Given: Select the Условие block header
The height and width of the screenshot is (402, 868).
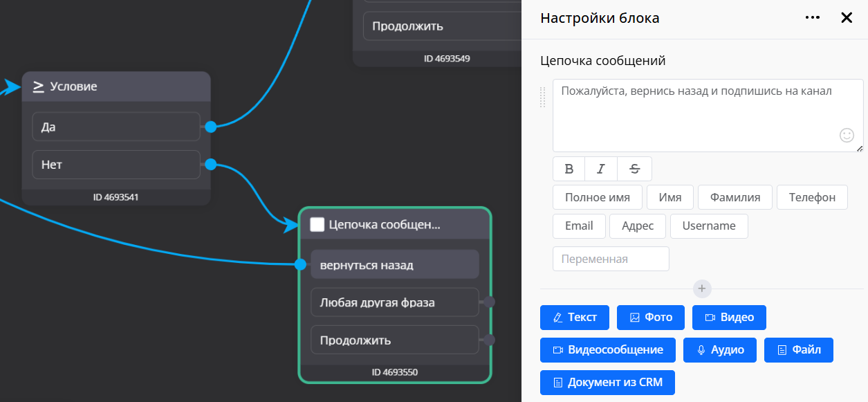Looking at the screenshot, I should (x=116, y=86).
